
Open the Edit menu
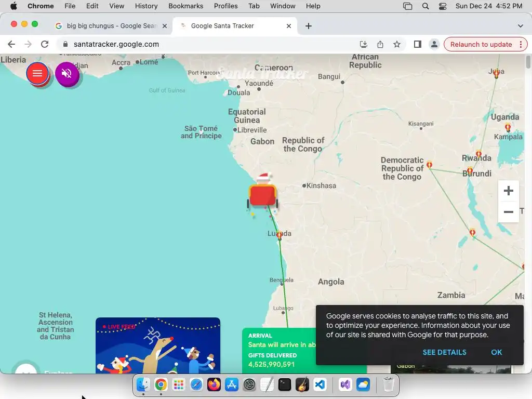92,6
